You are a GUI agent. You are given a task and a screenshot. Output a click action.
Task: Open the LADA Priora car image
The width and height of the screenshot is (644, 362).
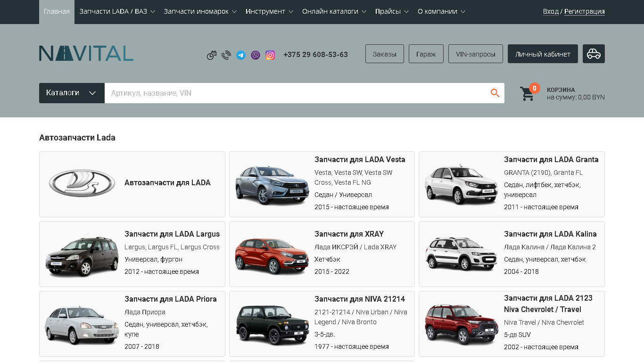tap(82, 324)
